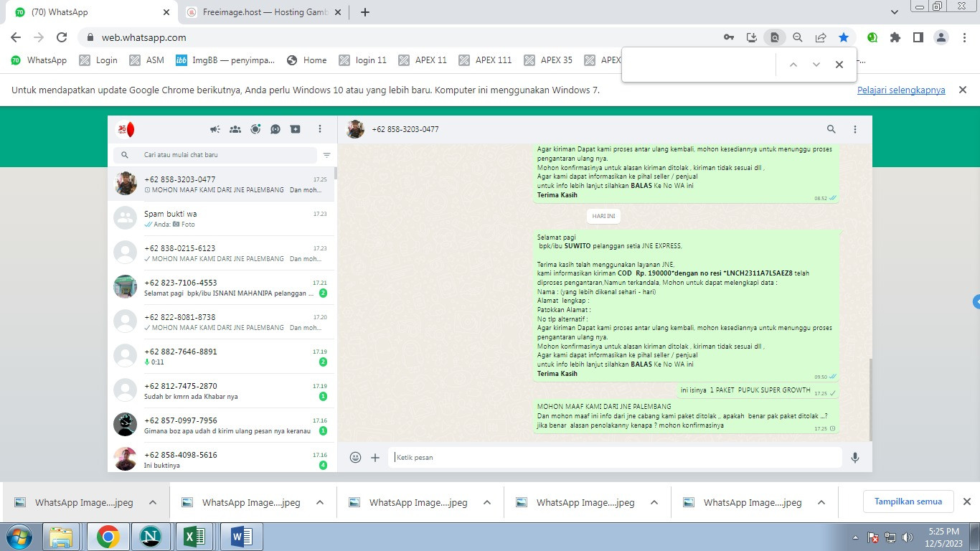Image resolution: width=980 pixels, height=551 pixels.
Task: Click the new group plus-folder icon
Action: 296,129
